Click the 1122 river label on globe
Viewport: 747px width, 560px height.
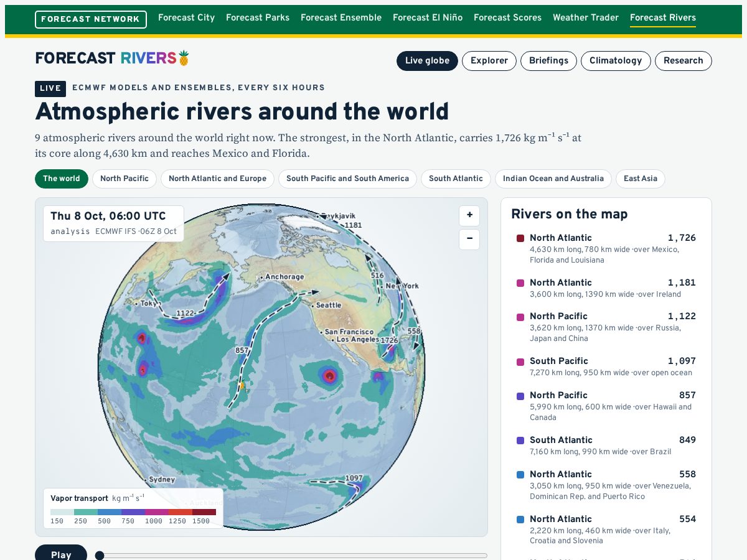point(186,313)
